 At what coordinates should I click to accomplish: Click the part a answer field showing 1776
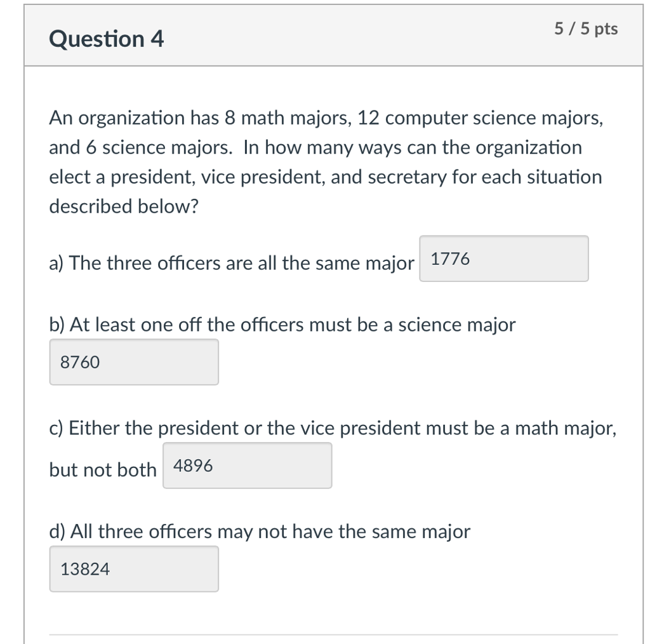pos(503,258)
